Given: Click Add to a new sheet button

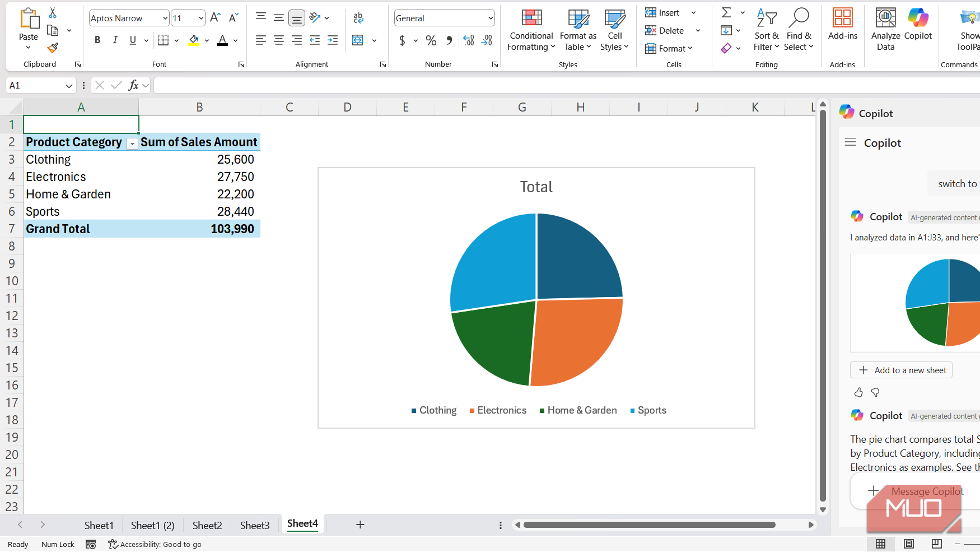Looking at the screenshot, I should [x=901, y=370].
